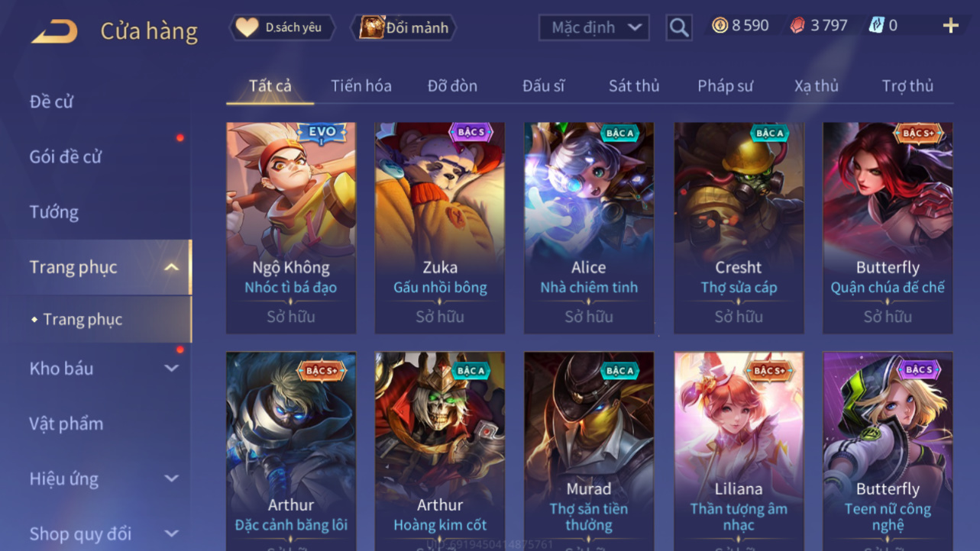
Task: Tap the blue voucher currency icon
Action: (x=875, y=26)
